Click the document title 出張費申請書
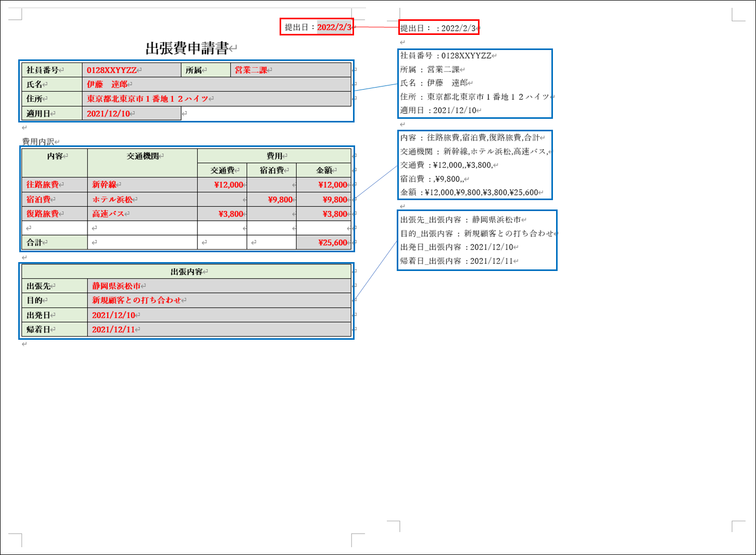This screenshot has height=555, width=756. point(187,48)
